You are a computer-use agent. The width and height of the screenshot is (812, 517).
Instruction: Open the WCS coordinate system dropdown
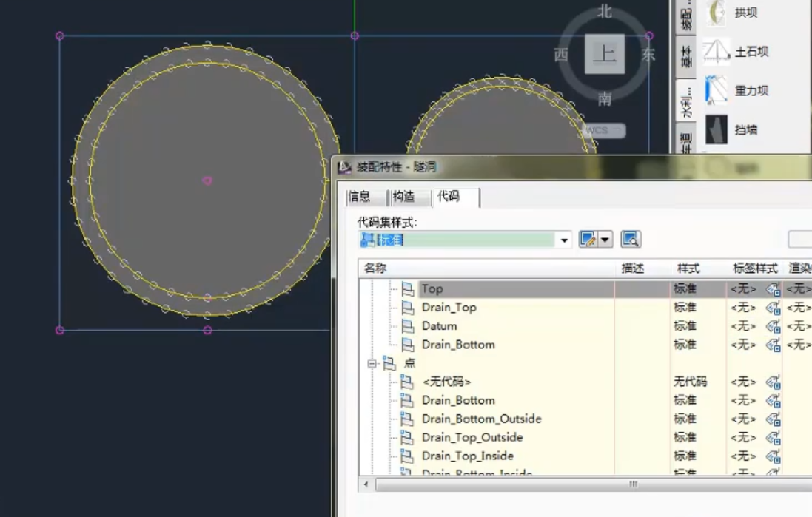(x=603, y=130)
